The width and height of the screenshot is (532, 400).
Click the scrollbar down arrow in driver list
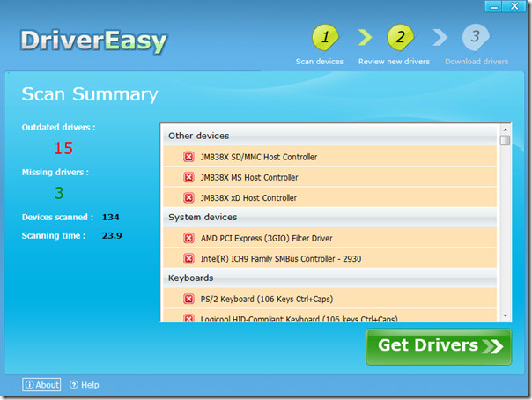[x=506, y=316]
